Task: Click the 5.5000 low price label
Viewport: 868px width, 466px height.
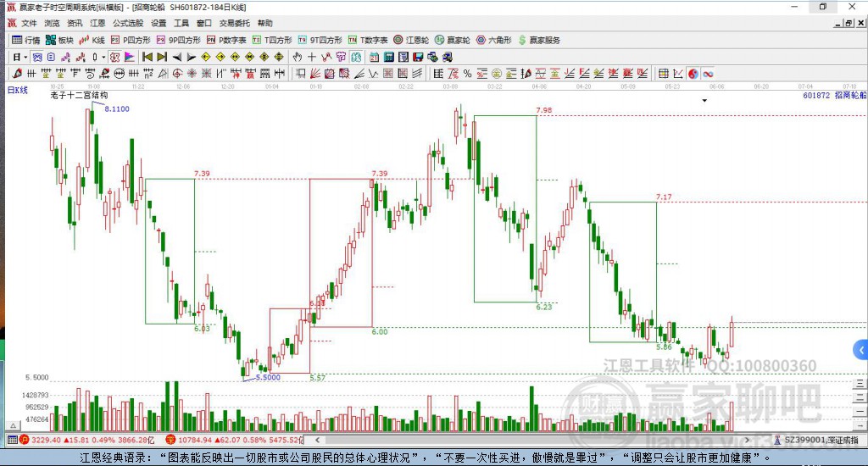Action: coord(268,377)
